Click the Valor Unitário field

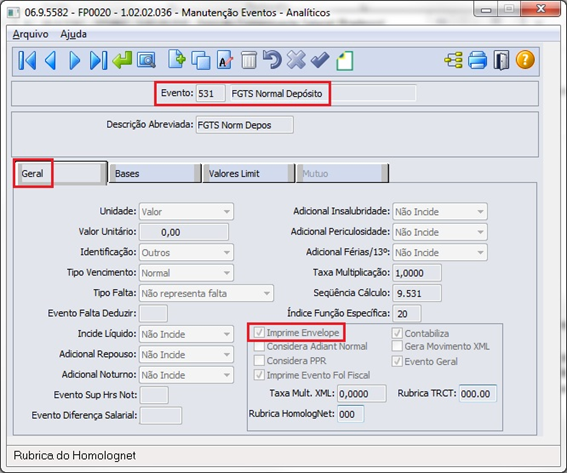pos(184,232)
